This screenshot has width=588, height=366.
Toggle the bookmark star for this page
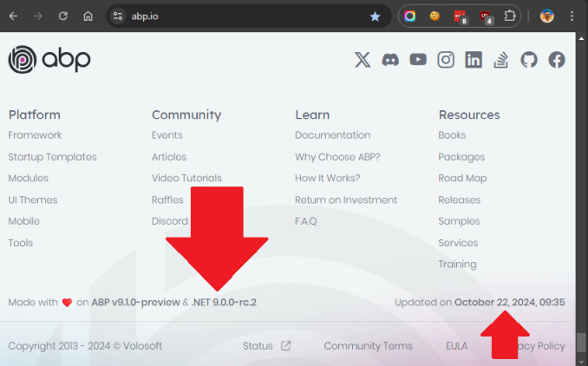point(375,16)
